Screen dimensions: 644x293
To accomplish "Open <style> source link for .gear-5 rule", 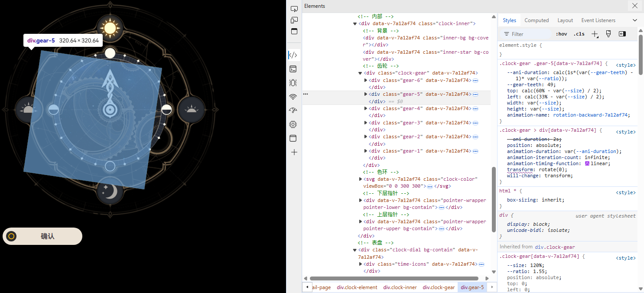I will click(626, 65).
